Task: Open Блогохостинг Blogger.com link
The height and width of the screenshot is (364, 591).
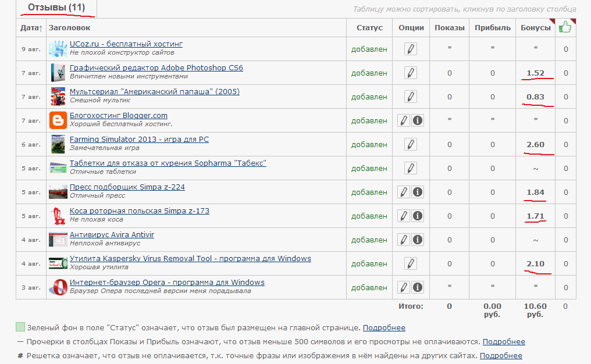Action: coord(118,116)
